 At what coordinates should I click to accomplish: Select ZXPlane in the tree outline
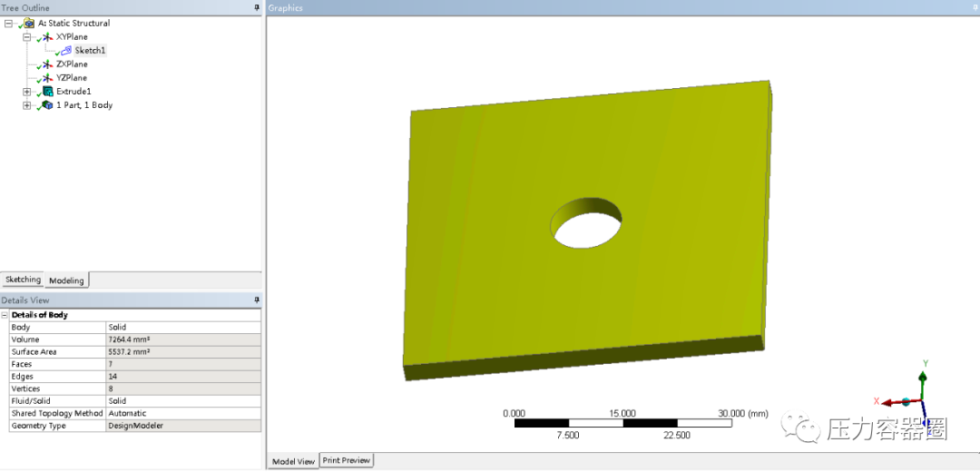[x=72, y=64]
